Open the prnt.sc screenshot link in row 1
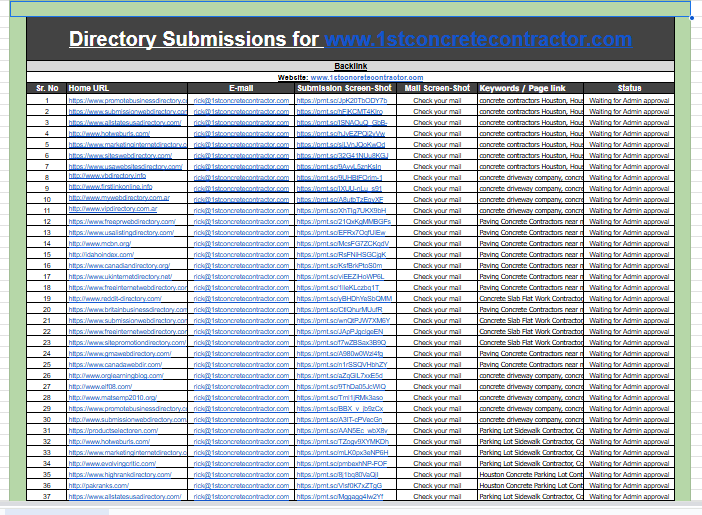The image size is (702, 515). tap(342, 100)
